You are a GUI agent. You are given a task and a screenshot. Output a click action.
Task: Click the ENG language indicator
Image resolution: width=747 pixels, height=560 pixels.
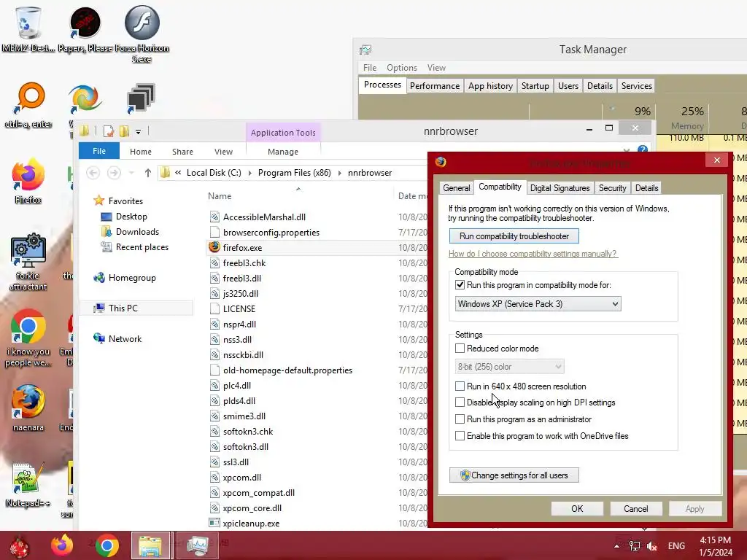pyautogui.click(x=676, y=546)
